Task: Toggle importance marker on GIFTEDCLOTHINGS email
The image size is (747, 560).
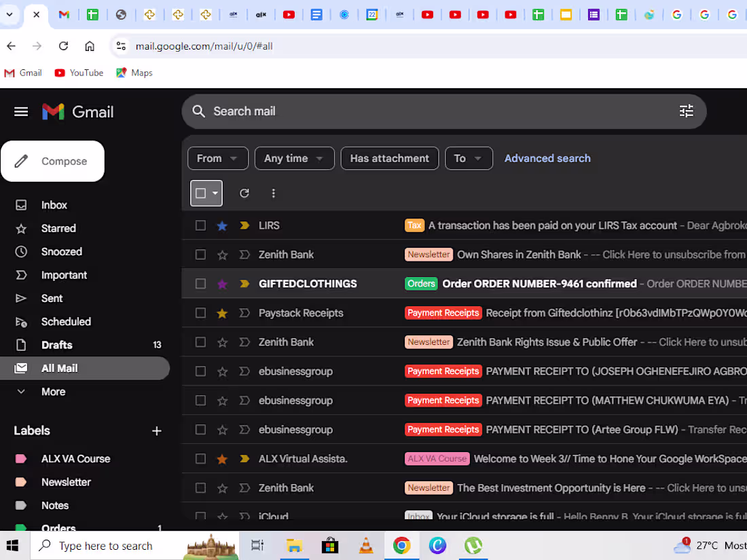Action: coord(244,284)
